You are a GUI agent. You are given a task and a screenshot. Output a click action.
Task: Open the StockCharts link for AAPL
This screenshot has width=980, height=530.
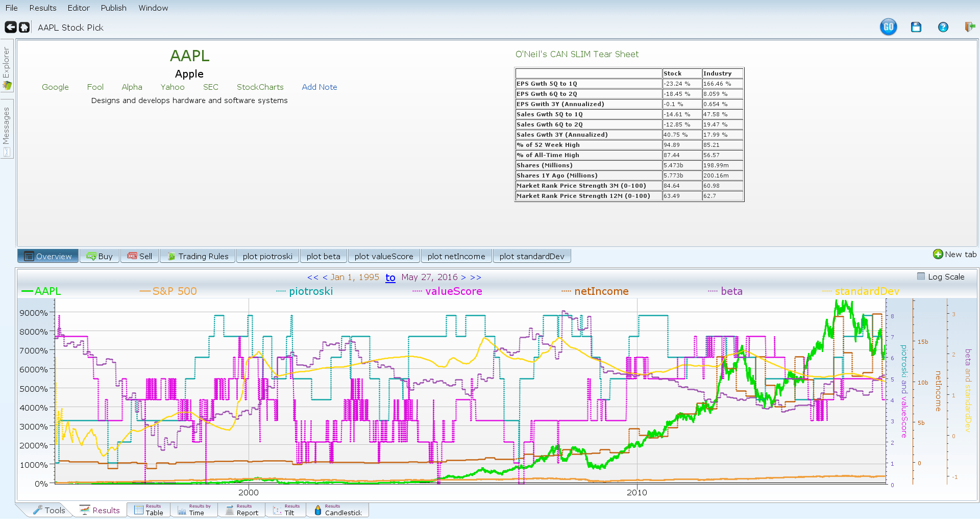(x=260, y=87)
